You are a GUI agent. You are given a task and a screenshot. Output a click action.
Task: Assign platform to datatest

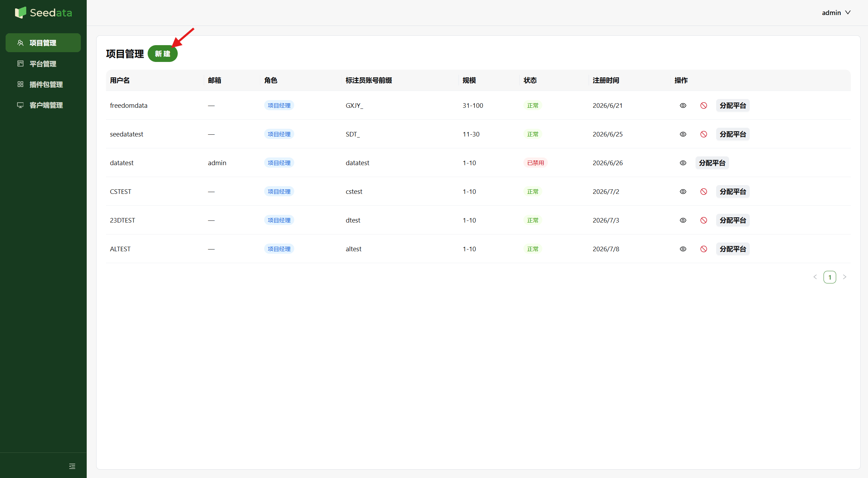(712, 163)
